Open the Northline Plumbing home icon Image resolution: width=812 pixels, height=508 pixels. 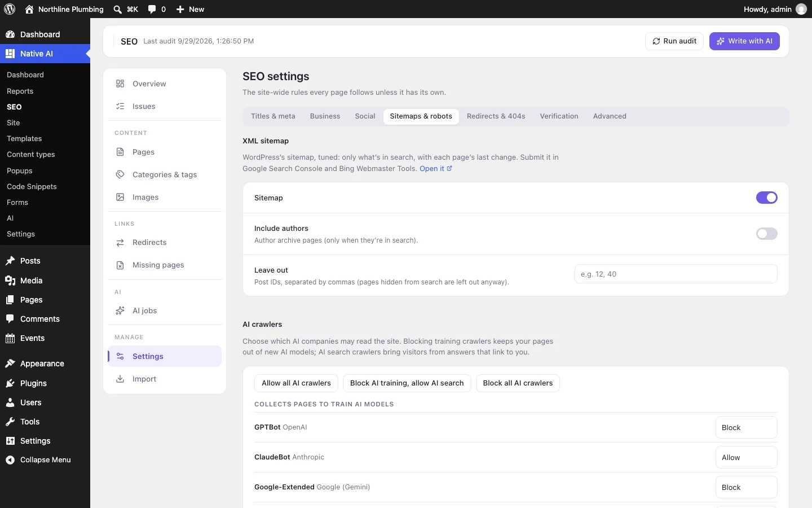click(x=29, y=9)
